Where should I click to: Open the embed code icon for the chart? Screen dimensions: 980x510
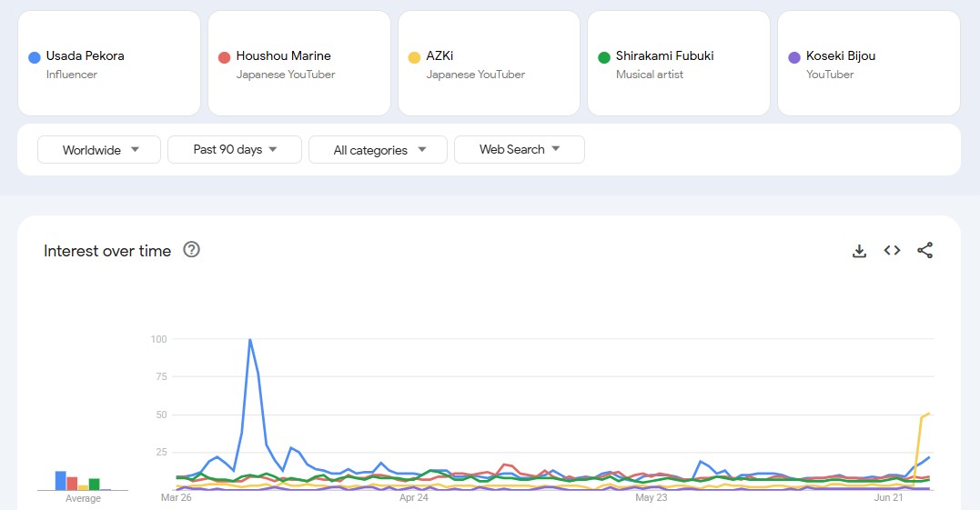[892, 250]
